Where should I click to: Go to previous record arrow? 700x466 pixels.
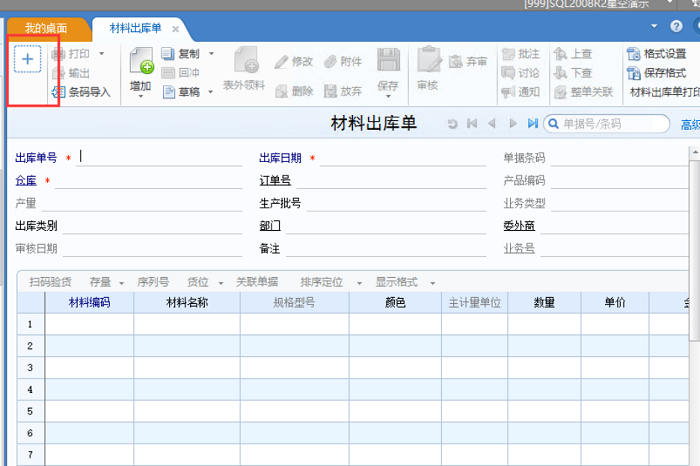(492, 124)
